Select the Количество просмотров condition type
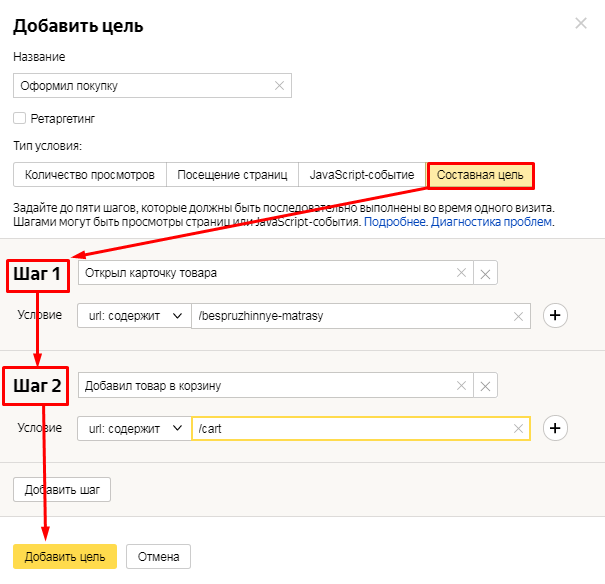 tap(89, 174)
